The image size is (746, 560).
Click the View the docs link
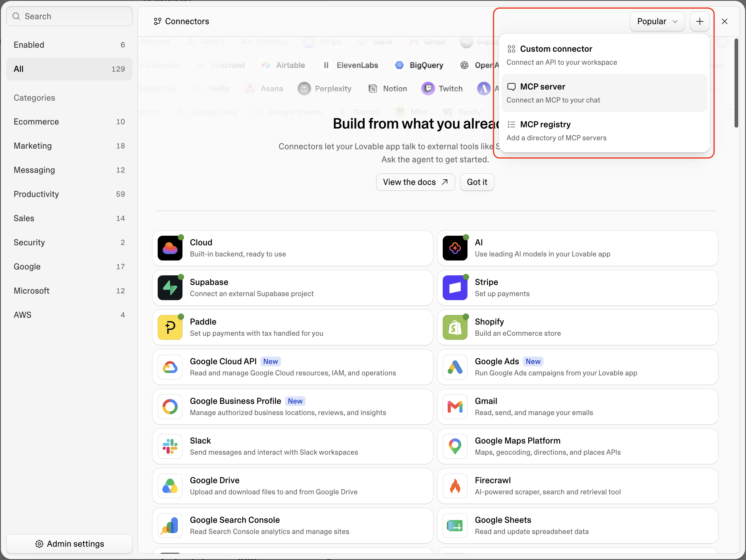click(x=415, y=182)
